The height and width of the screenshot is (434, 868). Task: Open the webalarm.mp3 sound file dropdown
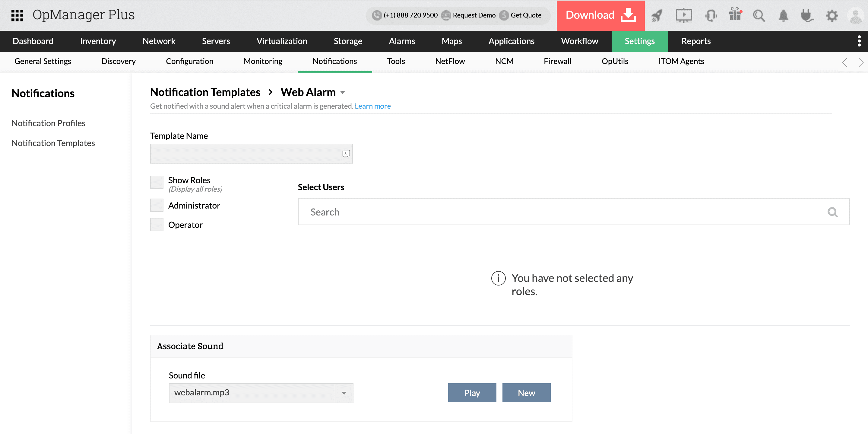344,393
